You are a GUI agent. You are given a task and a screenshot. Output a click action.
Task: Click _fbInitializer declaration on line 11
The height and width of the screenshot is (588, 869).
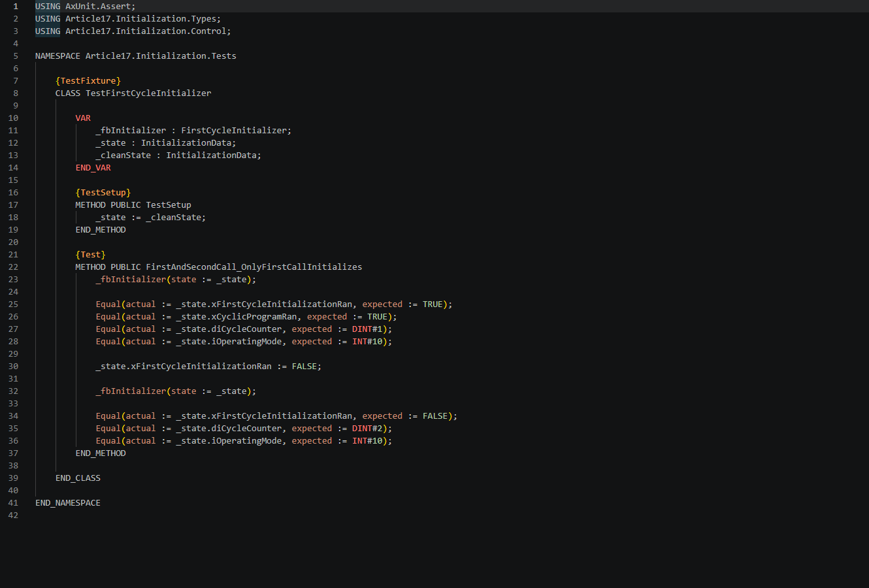point(131,131)
